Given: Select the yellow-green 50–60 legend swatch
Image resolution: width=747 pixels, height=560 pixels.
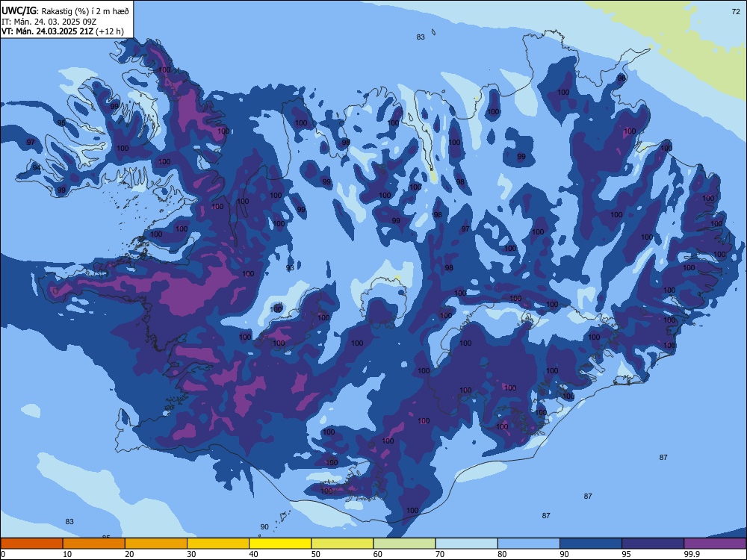Looking at the screenshot, I should [x=342, y=544].
